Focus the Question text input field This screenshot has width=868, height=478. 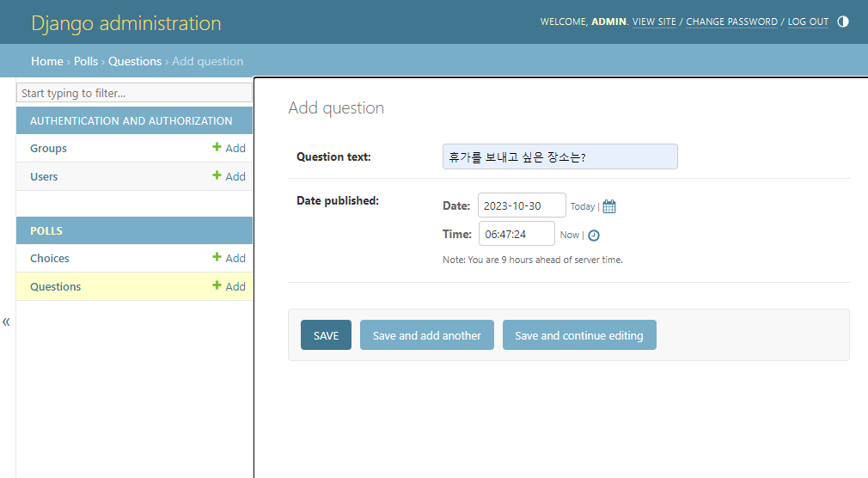coord(559,156)
